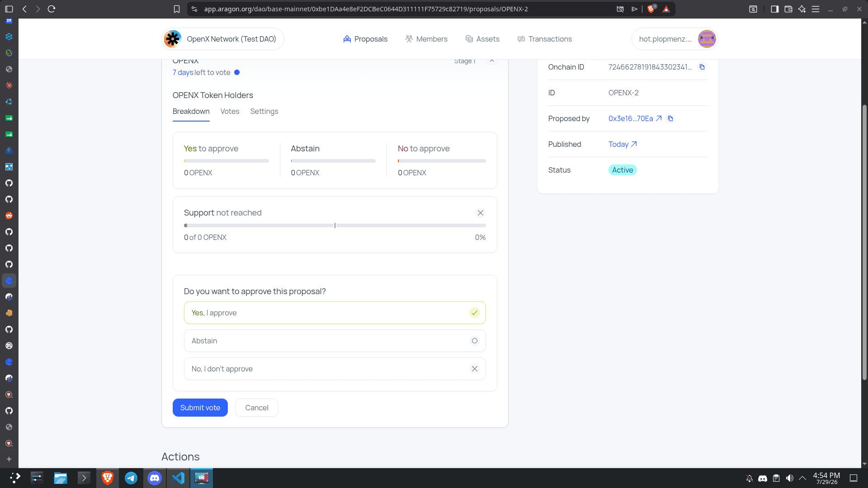
Task: Select 'No, I don't approve' vote option
Action: [x=335, y=369]
